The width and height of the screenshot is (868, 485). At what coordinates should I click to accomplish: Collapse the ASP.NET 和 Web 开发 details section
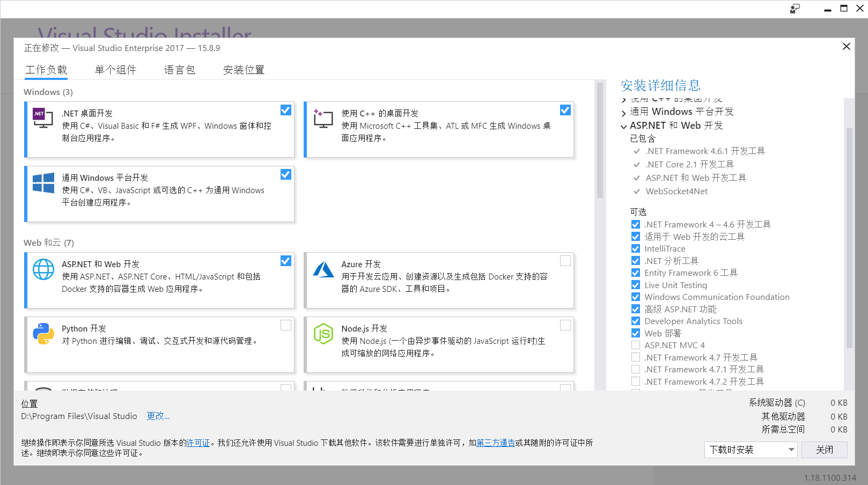click(624, 126)
